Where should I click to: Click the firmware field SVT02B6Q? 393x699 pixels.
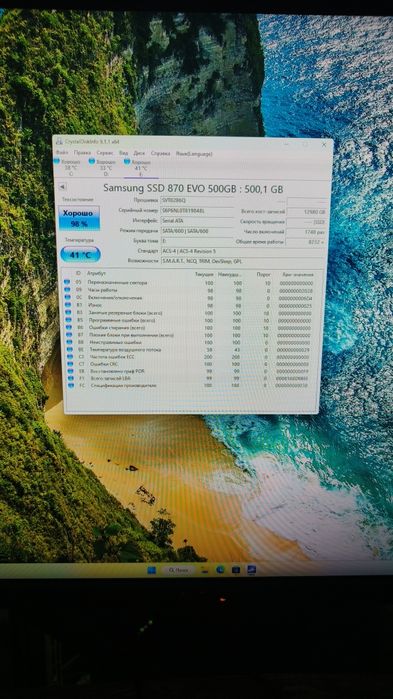(x=197, y=201)
